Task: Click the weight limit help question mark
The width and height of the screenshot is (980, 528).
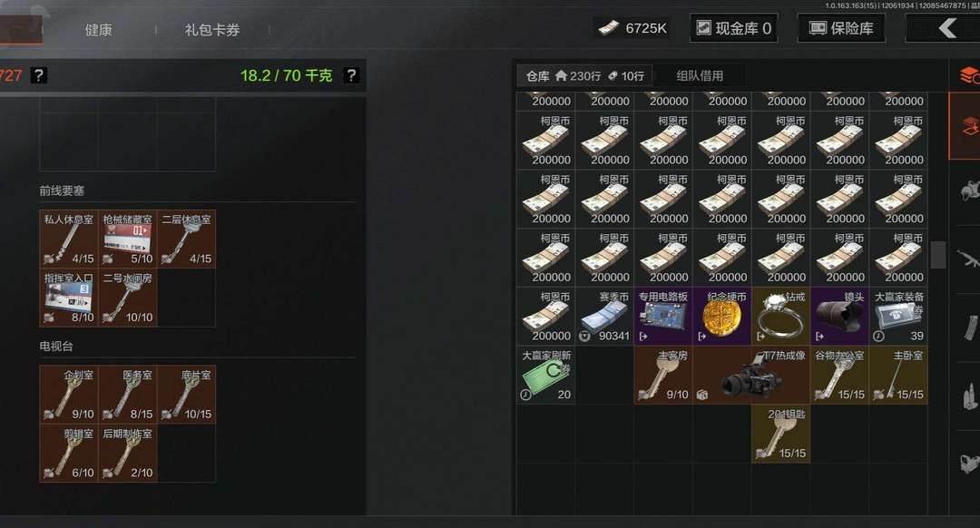Action: coord(351,75)
